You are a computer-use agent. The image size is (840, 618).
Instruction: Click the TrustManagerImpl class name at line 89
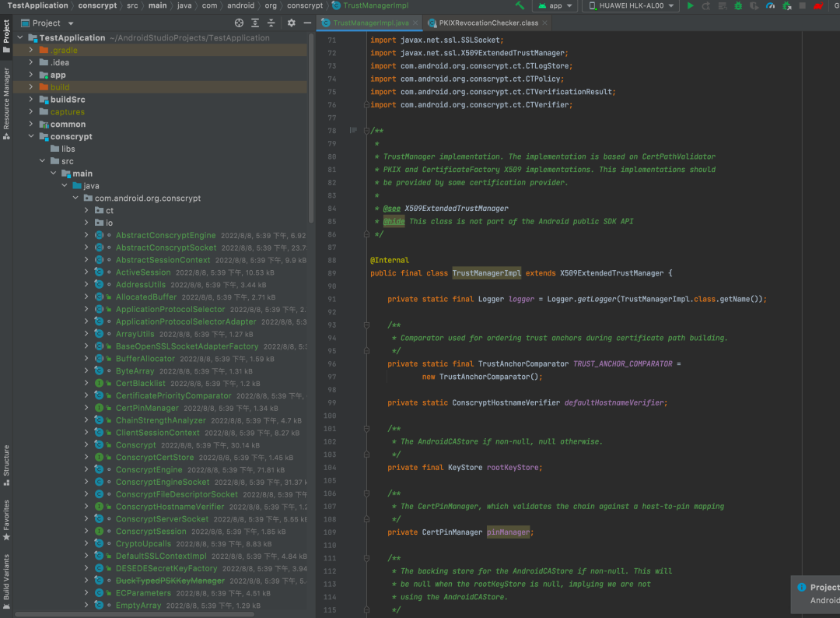(x=486, y=273)
